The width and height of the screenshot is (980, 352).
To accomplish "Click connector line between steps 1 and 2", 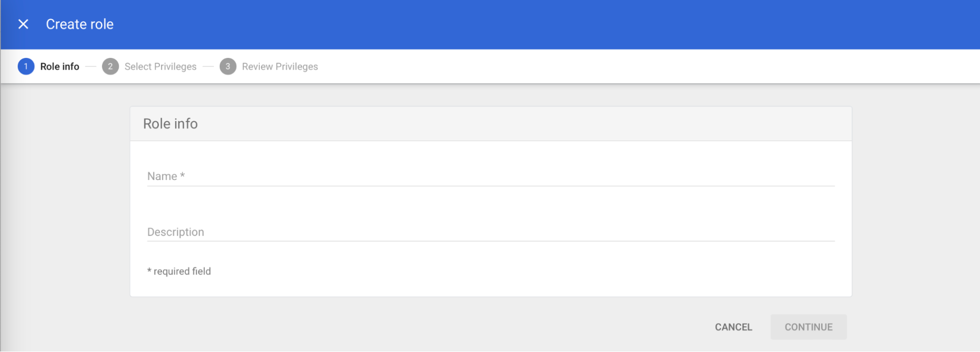I will tap(91, 66).
